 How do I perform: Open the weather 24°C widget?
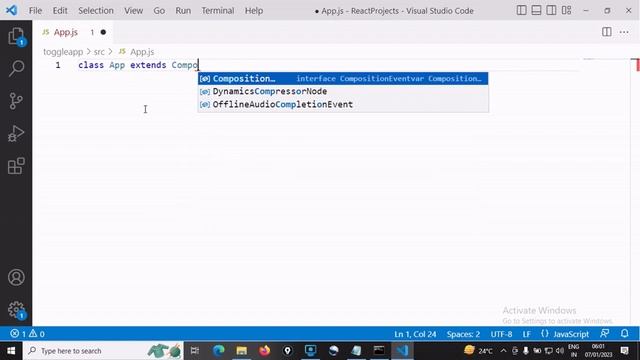coord(478,351)
